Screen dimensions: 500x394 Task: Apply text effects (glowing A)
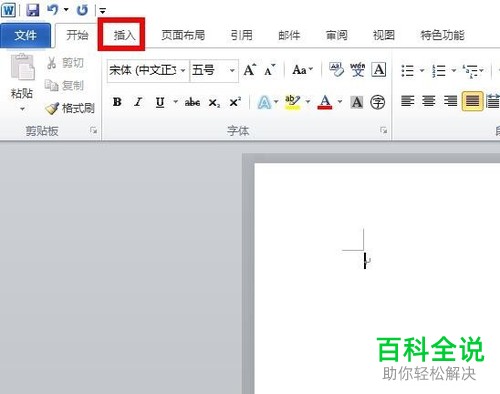[x=264, y=102]
